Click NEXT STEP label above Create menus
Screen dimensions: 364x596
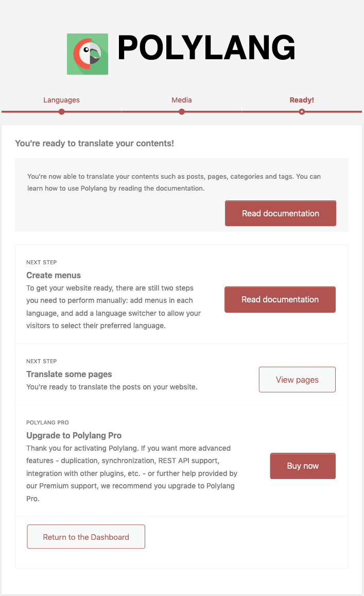pyautogui.click(x=42, y=263)
